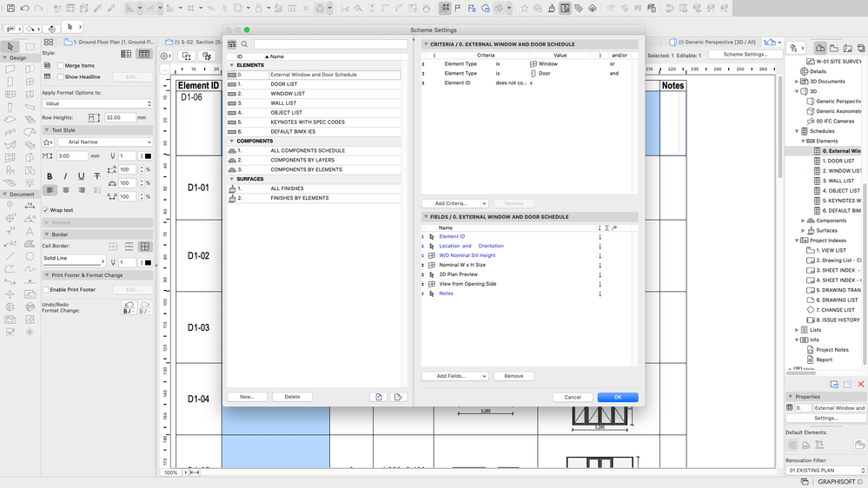The image size is (868, 488).
Task: Click the export scheme icon in dialog
Action: pyautogui.click(x=399, y=397)
